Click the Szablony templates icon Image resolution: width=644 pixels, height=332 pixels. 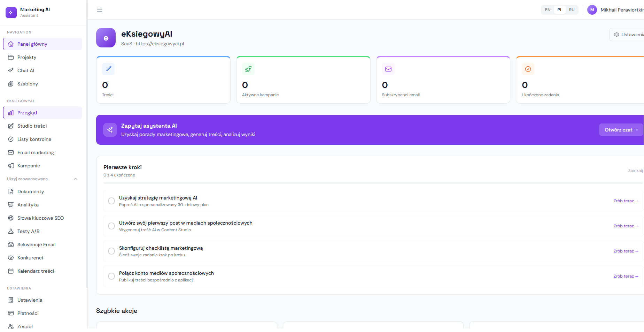pos(11,84)
